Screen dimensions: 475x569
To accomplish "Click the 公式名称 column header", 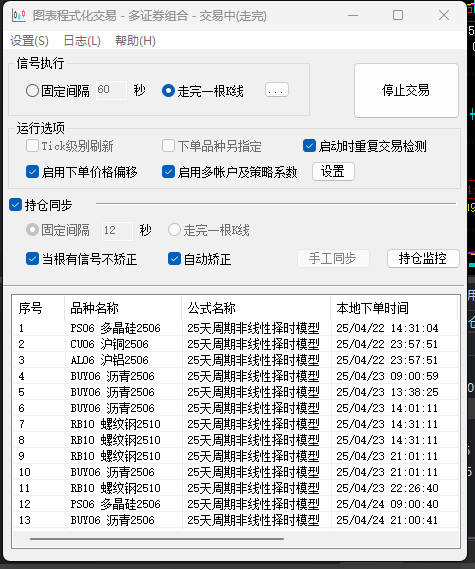I will click(x=256, y=308).
